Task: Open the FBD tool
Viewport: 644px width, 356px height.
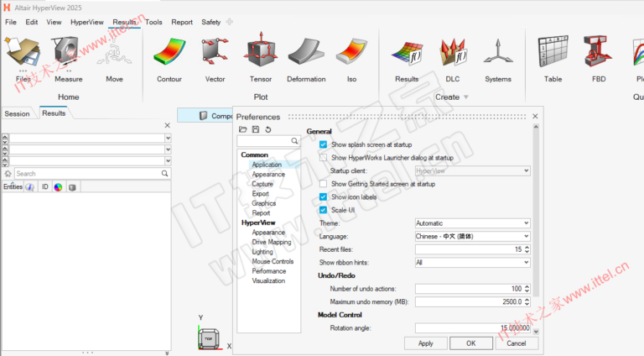Action: pyautogui.click(x=599, y=55)
